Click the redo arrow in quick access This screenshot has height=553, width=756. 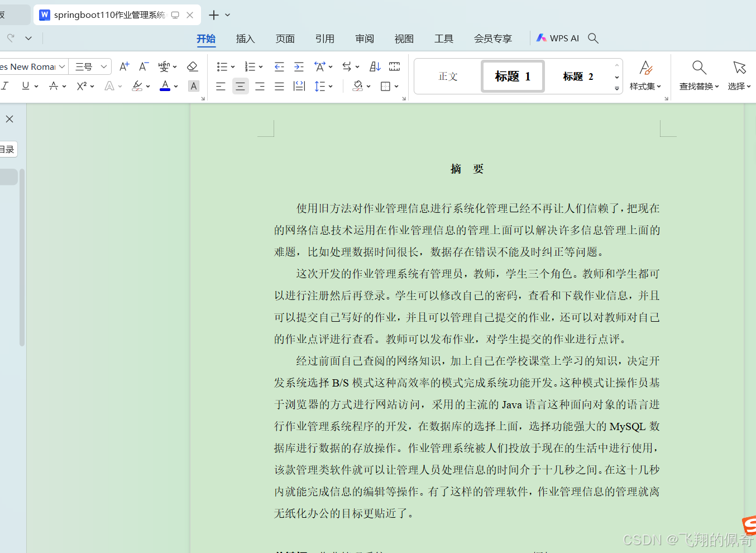(x=11, y=38)
